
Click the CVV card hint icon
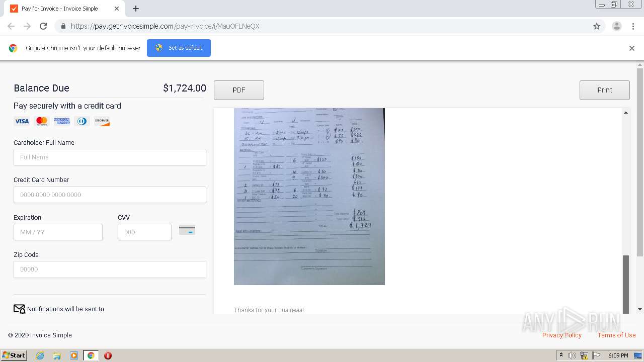point(187,230)
